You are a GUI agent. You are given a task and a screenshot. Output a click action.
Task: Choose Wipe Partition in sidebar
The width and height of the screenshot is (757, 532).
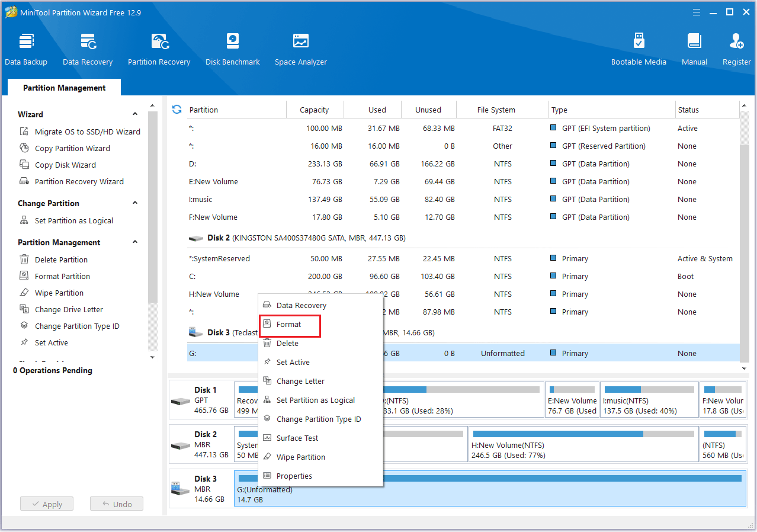(x=52, y=293)
